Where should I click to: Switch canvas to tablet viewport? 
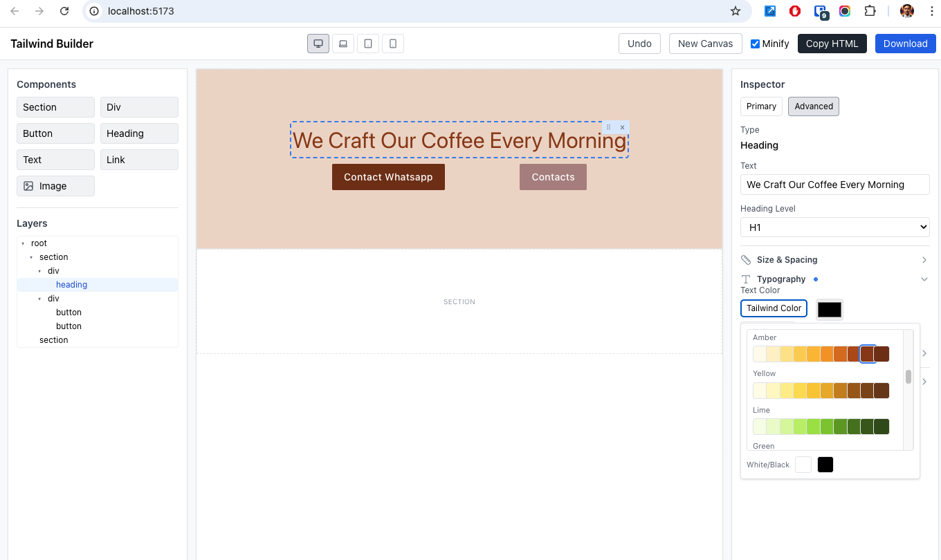[x=368, y=44]
